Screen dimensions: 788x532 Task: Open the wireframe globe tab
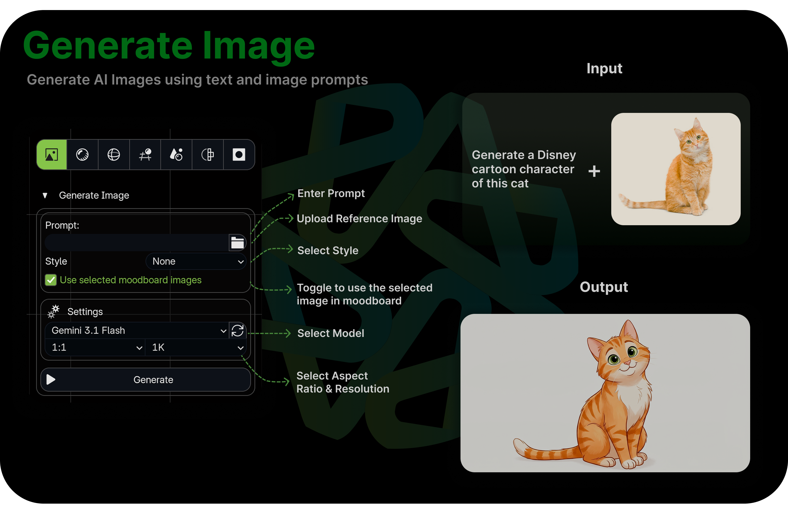(114, 155)
